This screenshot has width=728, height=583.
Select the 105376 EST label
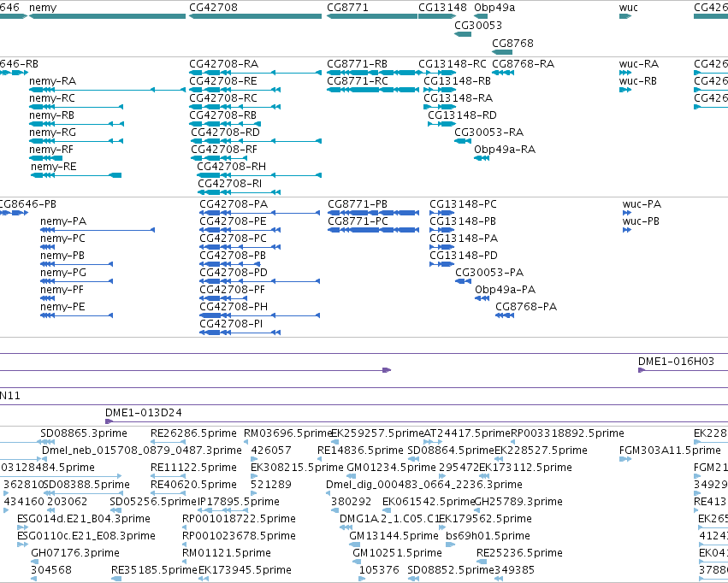[x=379, y=570]
